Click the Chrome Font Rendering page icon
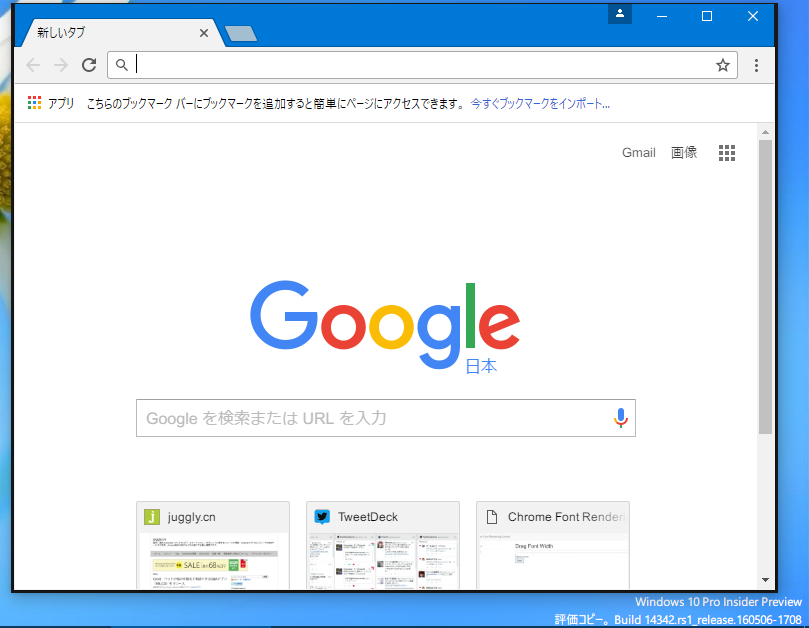Image resolution: width=809 pixels, height=628 pixels. click(492, 517)
